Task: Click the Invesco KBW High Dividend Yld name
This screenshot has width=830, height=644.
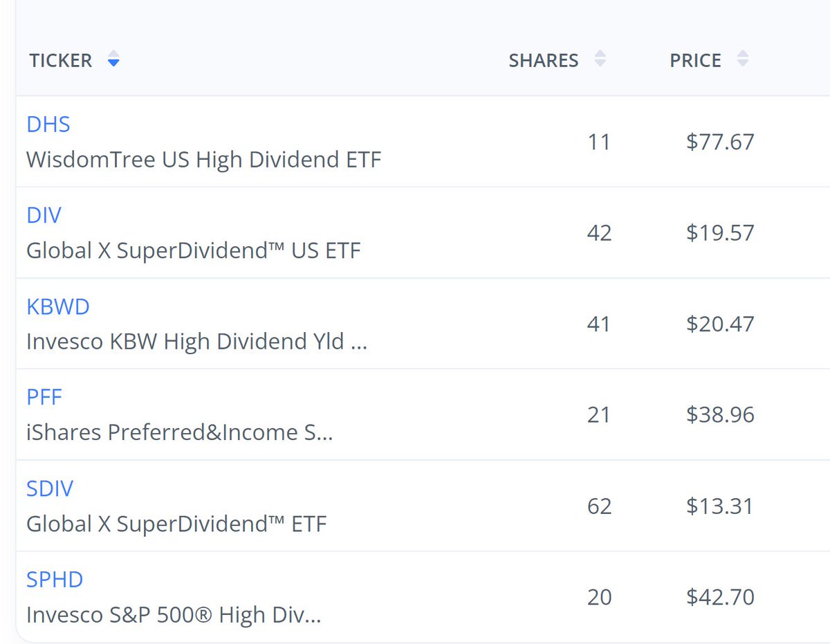Action: tap(196, 342)
